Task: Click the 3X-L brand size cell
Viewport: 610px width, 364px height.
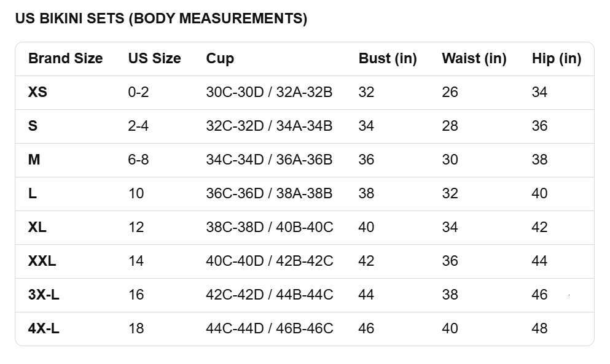Action: (x=44, y=295)
